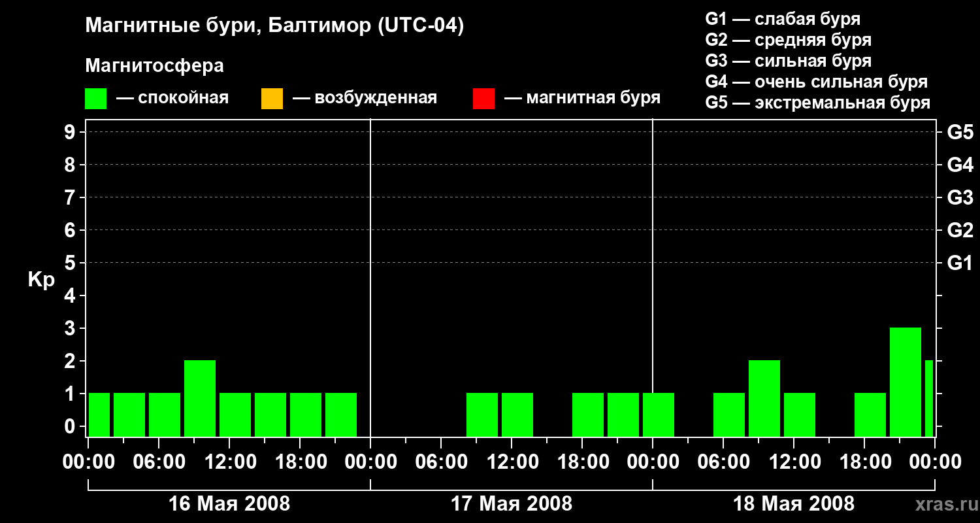Screen dimensions: 980x523
Task: Click the Kp 2 bar on 16 May
Action: coord(199,398)
